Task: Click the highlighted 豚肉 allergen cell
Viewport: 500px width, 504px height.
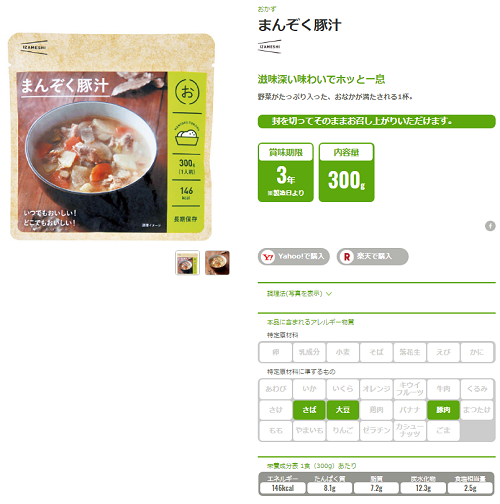Action: tap(443, 410)
